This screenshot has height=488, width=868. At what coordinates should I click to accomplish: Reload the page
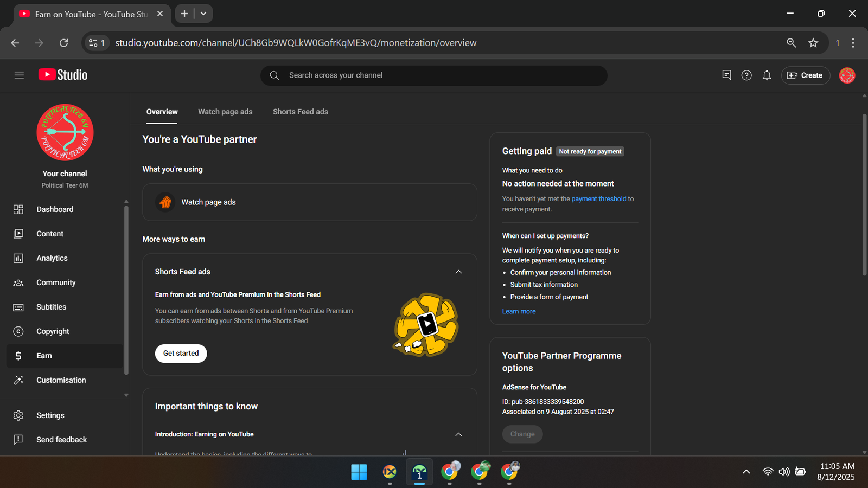(x=63, y=43)
